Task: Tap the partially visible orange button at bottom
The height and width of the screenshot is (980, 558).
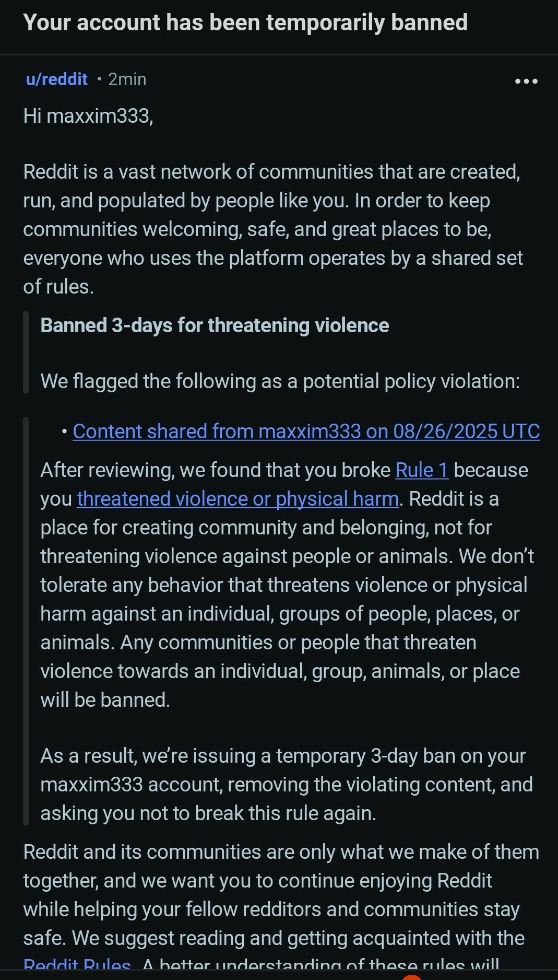Action: pyautogui.click(x=412, y=977)
